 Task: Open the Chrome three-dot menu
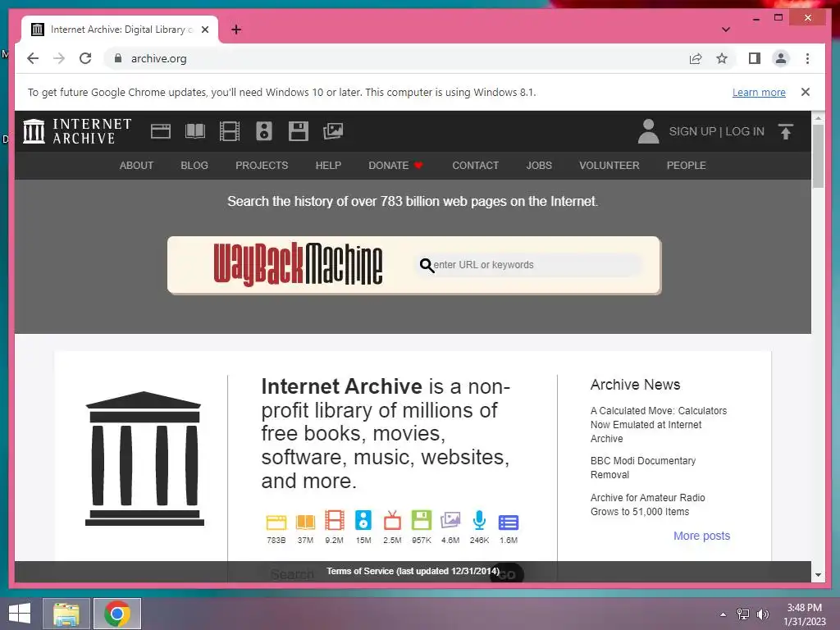click(807, 58)
